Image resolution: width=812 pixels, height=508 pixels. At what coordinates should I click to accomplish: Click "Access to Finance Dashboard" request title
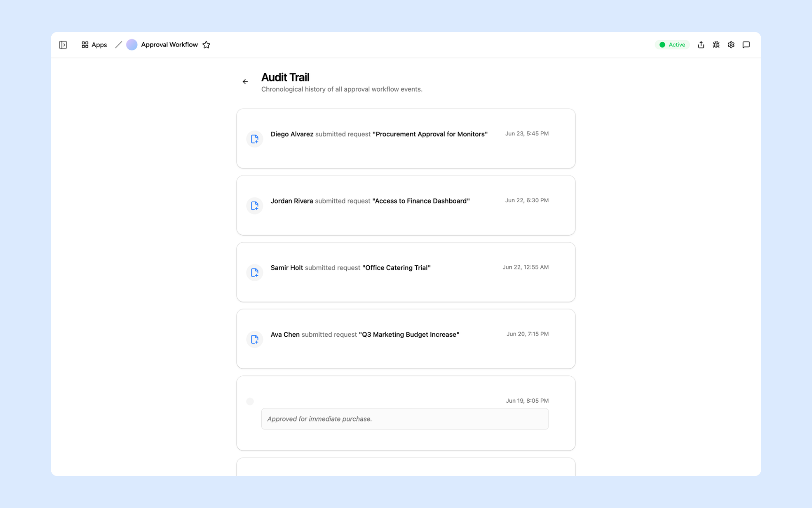point(421,201)
